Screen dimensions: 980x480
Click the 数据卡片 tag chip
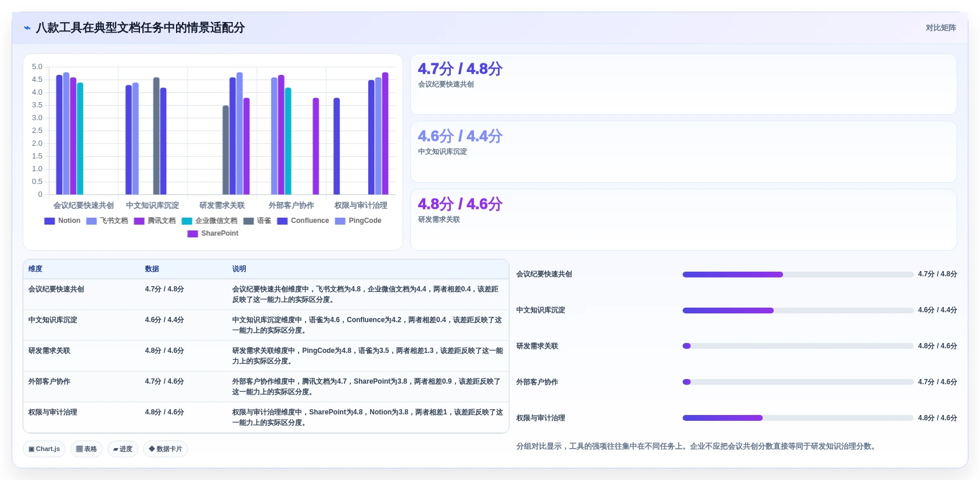pyautogui.click(x=166, y=449)
